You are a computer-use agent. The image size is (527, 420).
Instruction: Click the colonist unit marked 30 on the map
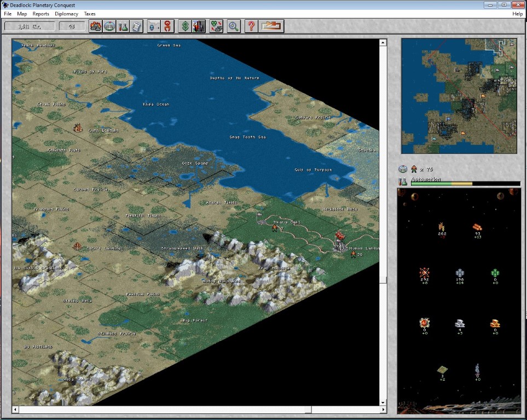pos(353,254)
